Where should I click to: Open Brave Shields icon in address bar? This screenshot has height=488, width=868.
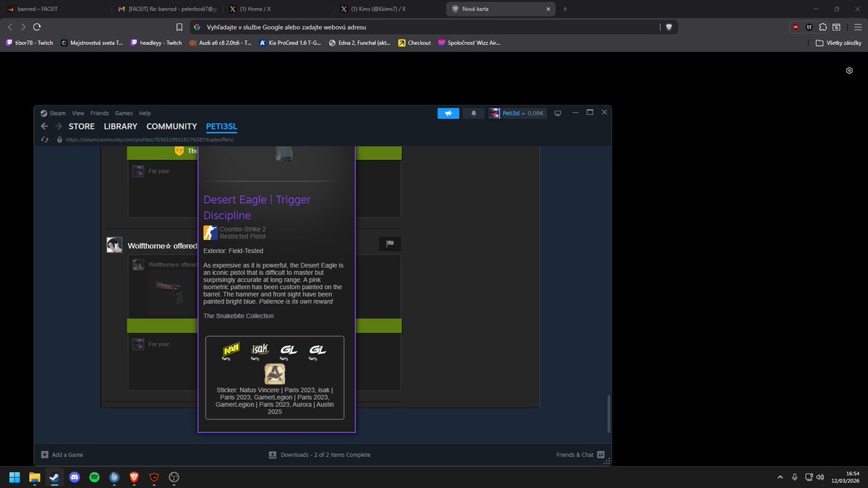point(668,27)
